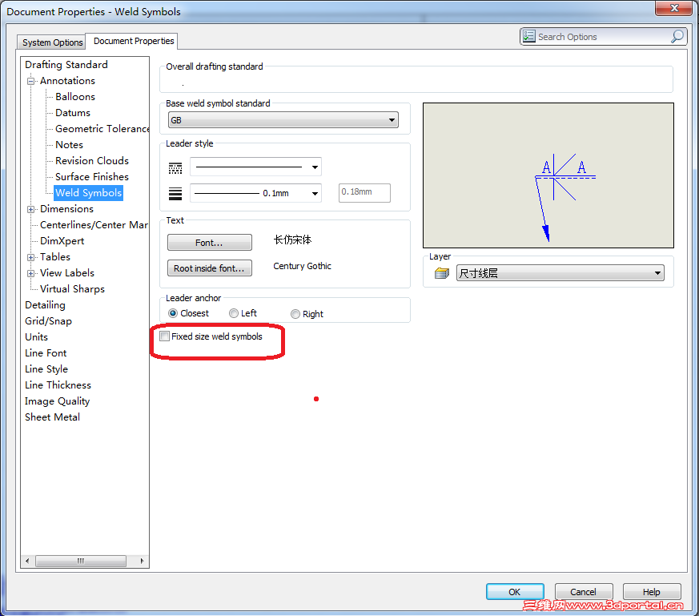The image size is (699, 616).
Task: Select Units in the tree
Action: (36, 337)
